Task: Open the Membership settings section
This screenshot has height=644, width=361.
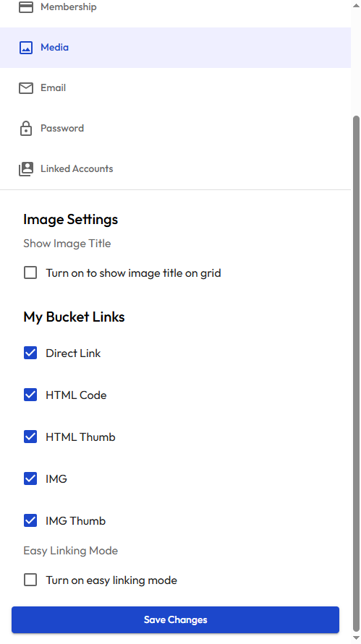Action: point(175,8)
